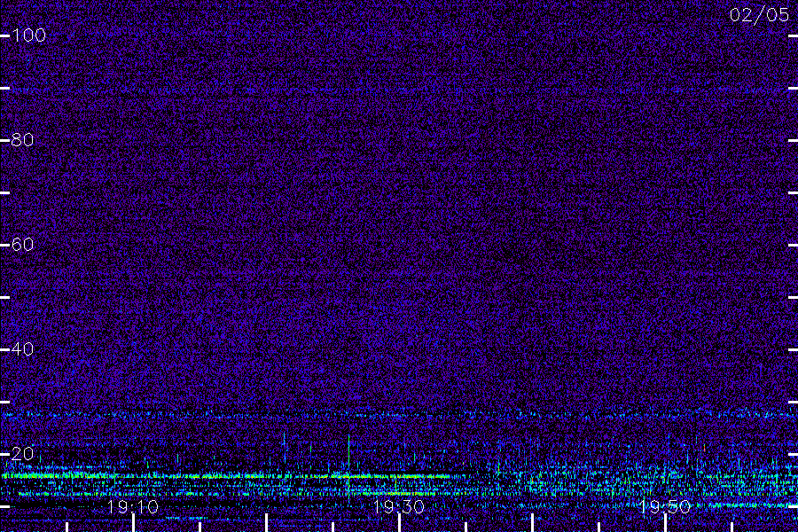Image resolution: width=798 pixels, height=532 pixels.
Task: Click the 19:30 time axis label
Action: pos(398,506)
